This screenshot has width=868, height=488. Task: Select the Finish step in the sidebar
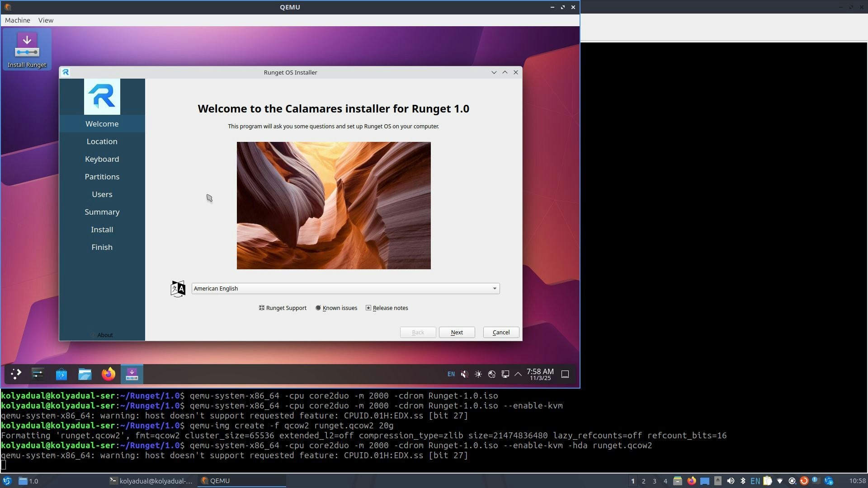pyautogui.click(x=102, y=247)
